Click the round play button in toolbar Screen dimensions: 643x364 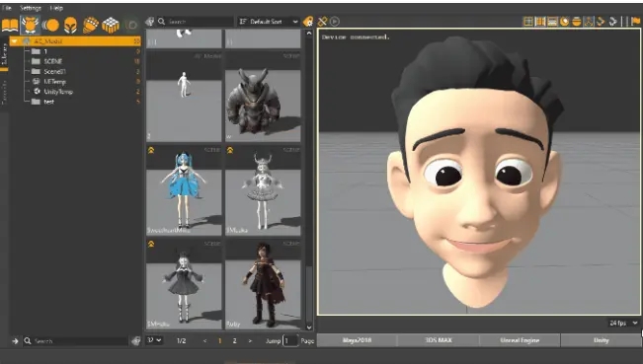pos(335,22)
